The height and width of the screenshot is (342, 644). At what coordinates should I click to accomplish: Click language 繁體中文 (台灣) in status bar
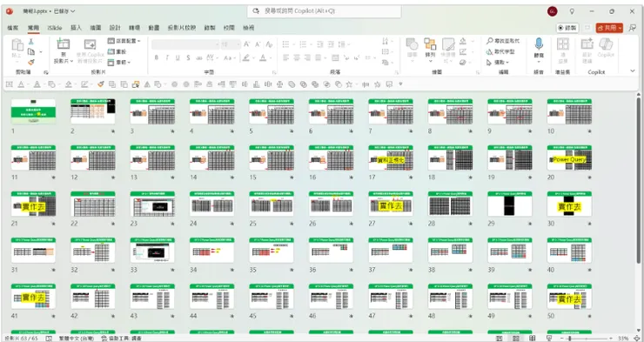[77, 339]
